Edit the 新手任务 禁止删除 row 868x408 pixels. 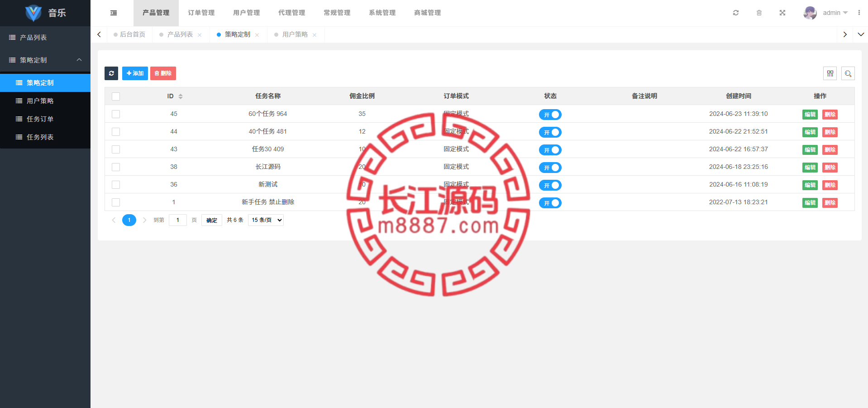(810, 203)
